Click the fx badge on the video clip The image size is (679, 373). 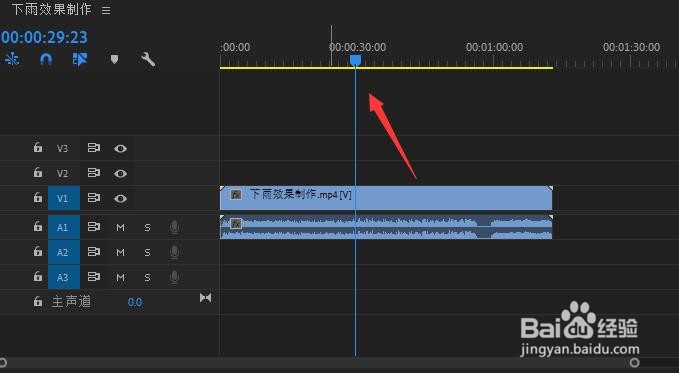pos(236,195)
